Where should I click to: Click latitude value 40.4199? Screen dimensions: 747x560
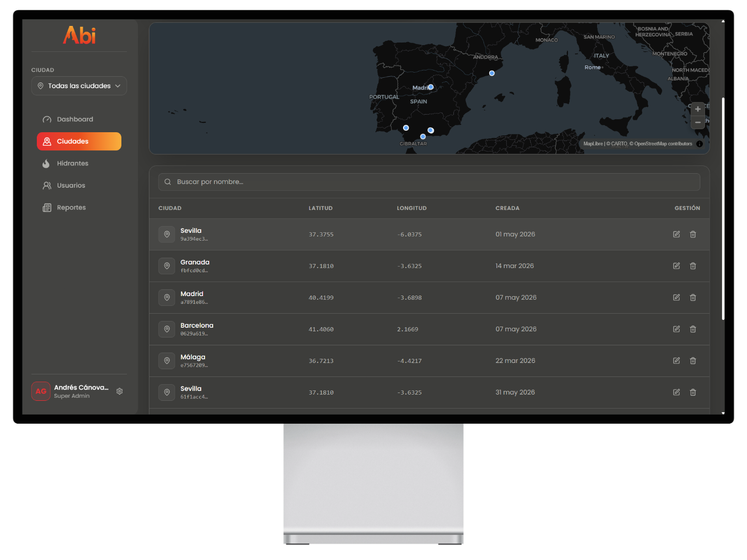(x=321, y=298)
